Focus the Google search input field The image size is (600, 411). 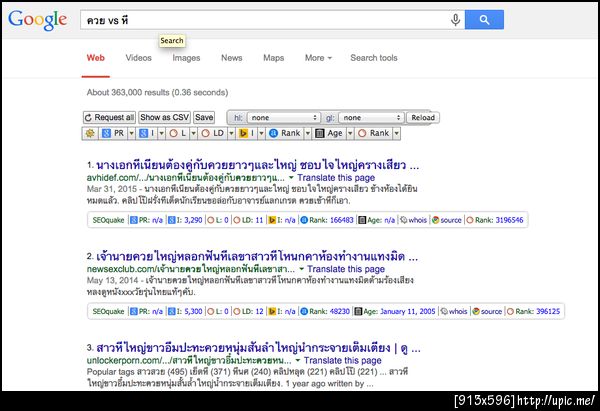[264, 20]
